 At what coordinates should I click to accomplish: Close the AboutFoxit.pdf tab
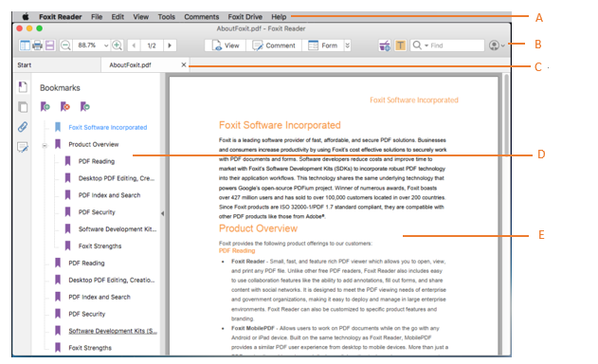click(x=184, y=64)
